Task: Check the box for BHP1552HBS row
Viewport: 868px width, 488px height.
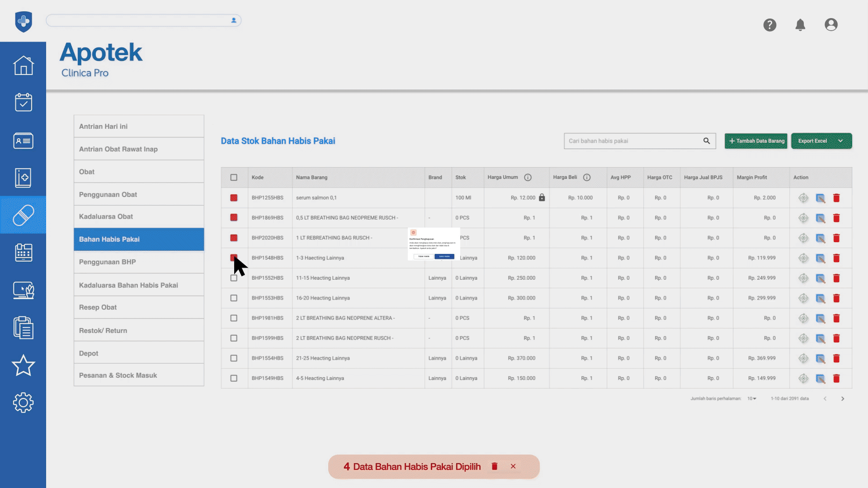Action: (234, 278)
